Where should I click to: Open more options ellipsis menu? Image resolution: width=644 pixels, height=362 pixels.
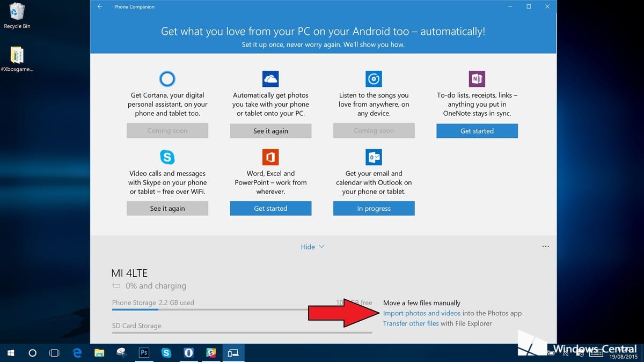click(x=546, y=246)
